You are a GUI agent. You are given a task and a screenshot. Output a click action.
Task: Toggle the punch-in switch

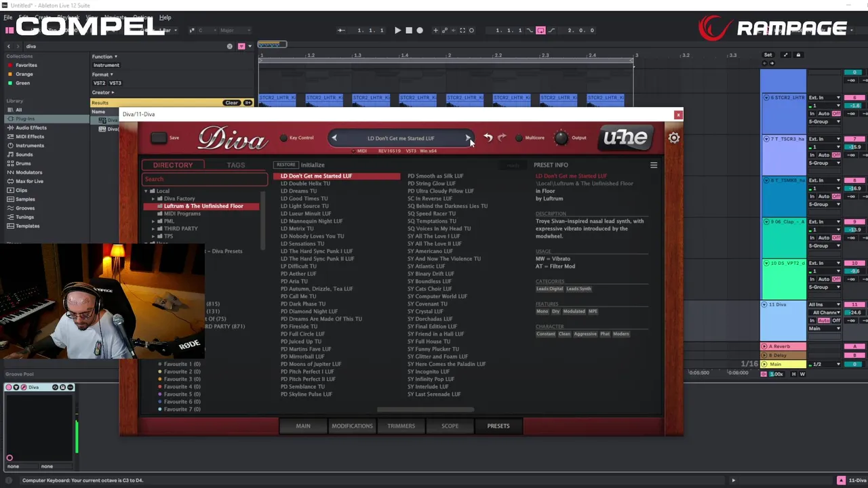point(531,30)
